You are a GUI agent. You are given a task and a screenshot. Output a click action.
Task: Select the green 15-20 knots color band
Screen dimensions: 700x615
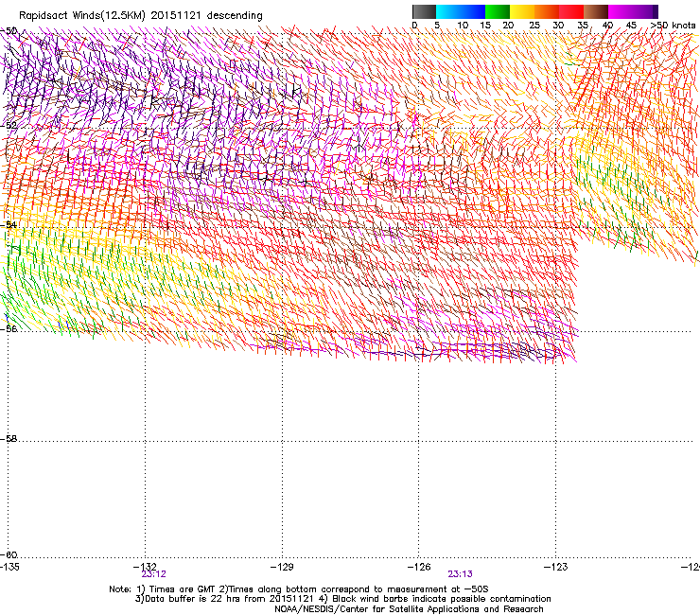click(498, 11)
